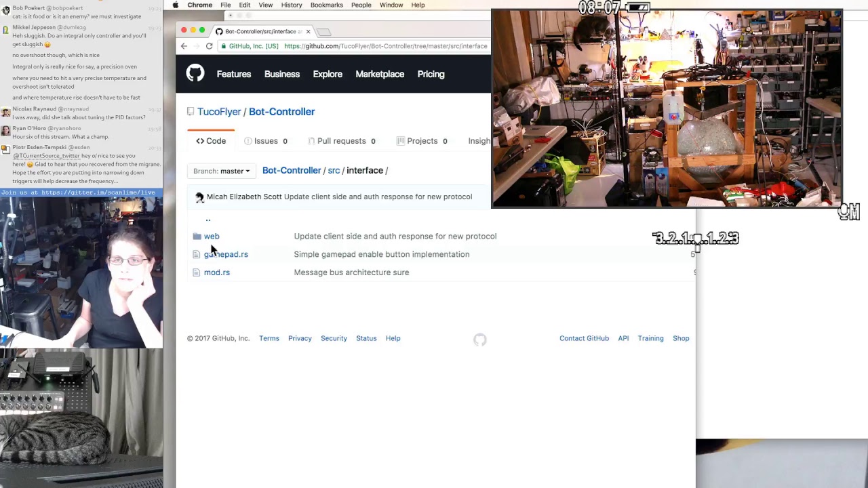
Task: Open the mod.rs file
Action: [x=217, y=272]
